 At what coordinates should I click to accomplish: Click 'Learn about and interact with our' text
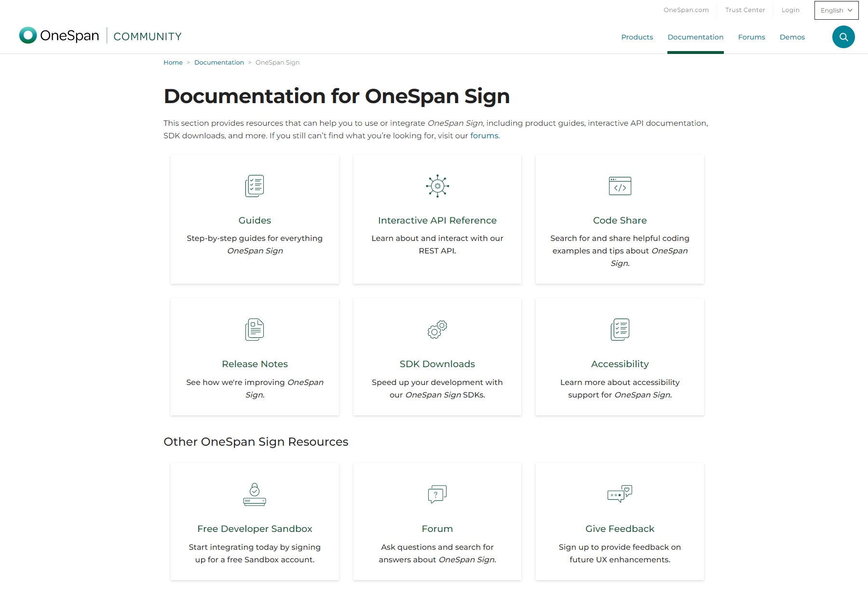click(x=437, y=239)
